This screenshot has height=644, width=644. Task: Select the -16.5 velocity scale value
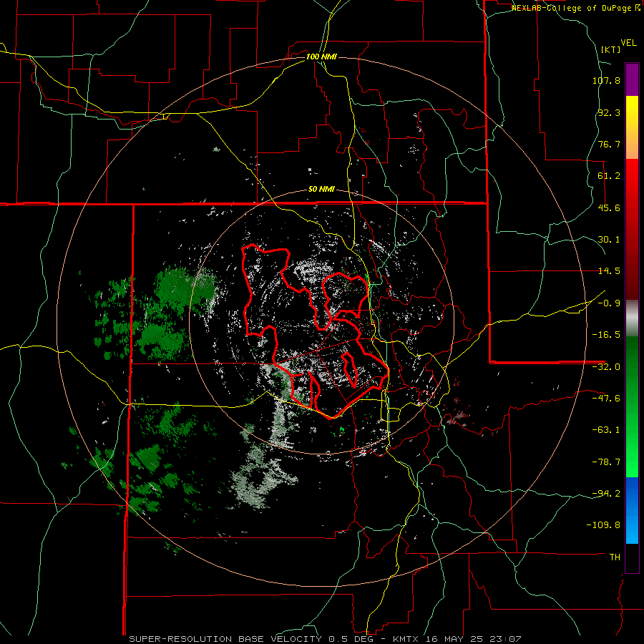click(606, 335)
